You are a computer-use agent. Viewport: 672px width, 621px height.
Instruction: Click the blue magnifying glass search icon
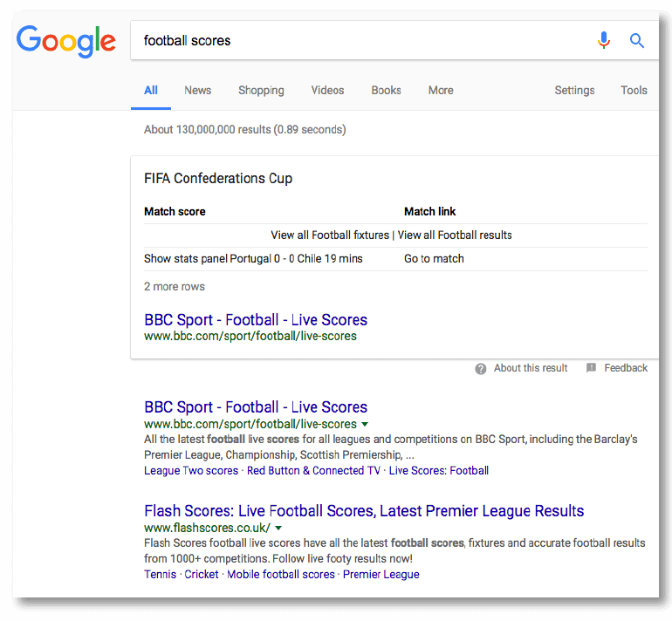(637, 40)
